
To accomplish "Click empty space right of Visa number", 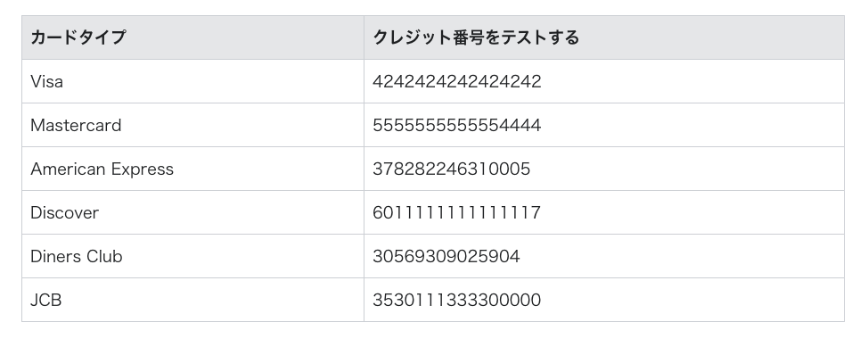I will click(x=692, y=81).
